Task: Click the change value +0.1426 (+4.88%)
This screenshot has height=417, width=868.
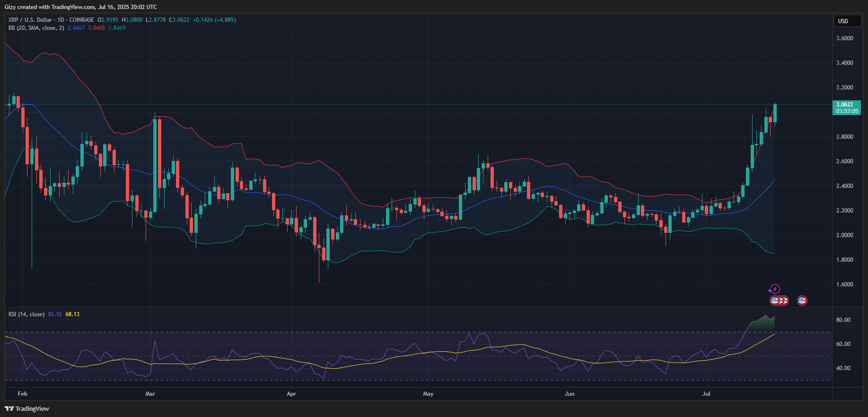Action: pyautogui.click(x=214, y=20)
